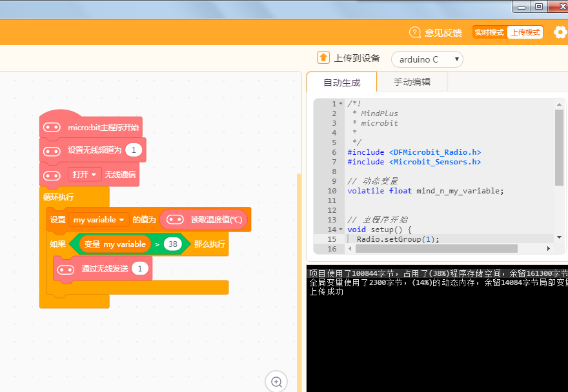This screenshot has width=568, height=392.
Task: Click code line #include <DFMicrobit_Radio.h>
Action: (414, 152)
